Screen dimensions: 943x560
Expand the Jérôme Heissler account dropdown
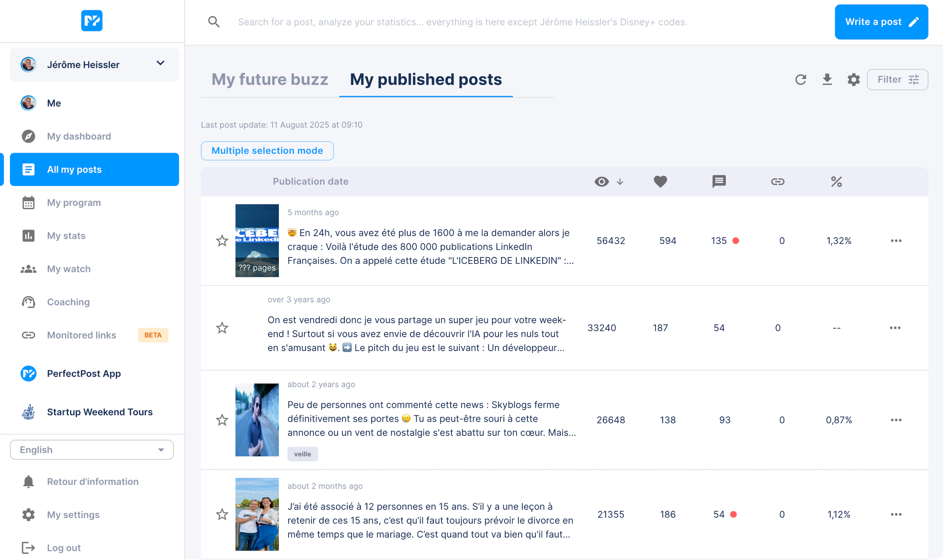click(161, 63)
